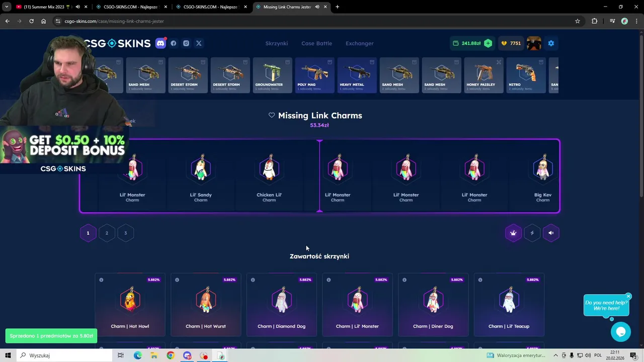This screenshot has width=644, height=362.
Task: Toggle the crown mode button
Action: pyautogui.click(x=513, y=233)
